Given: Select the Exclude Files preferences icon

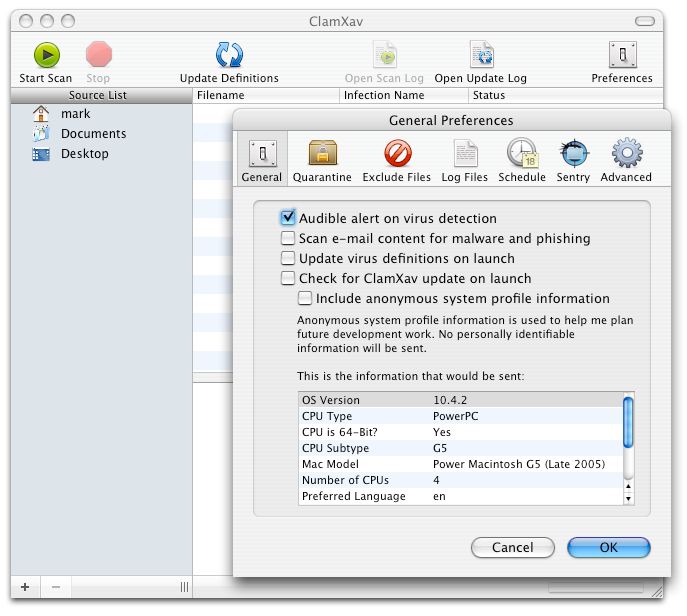Looking at the screenshot, I should 397,154.
